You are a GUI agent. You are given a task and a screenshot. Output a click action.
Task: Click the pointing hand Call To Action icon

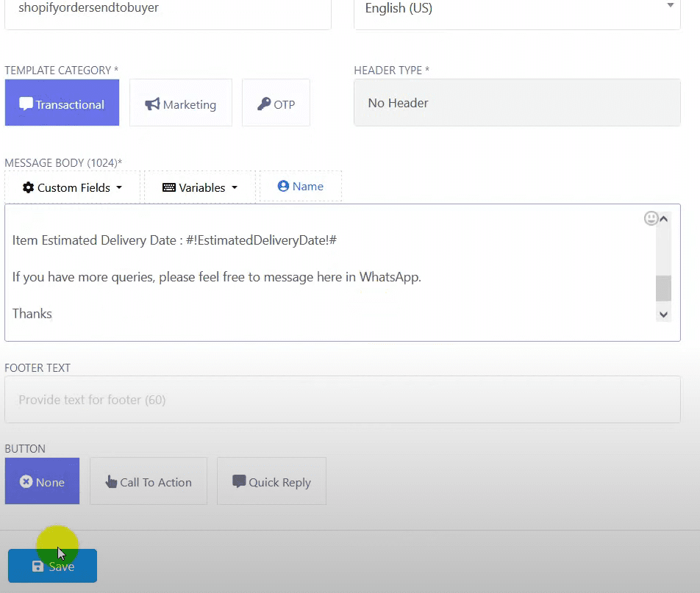click(x=111, y=482)
